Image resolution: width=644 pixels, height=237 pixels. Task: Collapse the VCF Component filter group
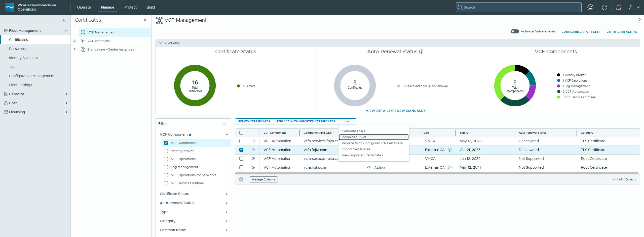(x=226, y=134)
